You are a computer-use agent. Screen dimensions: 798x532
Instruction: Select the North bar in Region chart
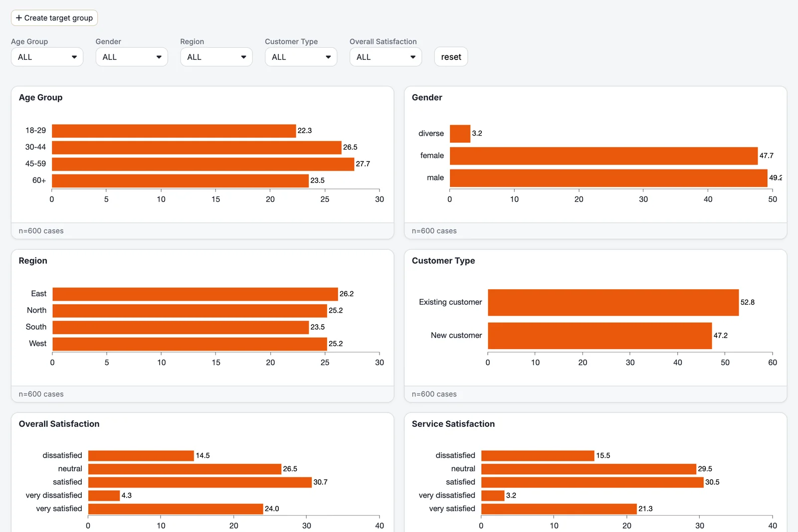(x=190, y=311)
